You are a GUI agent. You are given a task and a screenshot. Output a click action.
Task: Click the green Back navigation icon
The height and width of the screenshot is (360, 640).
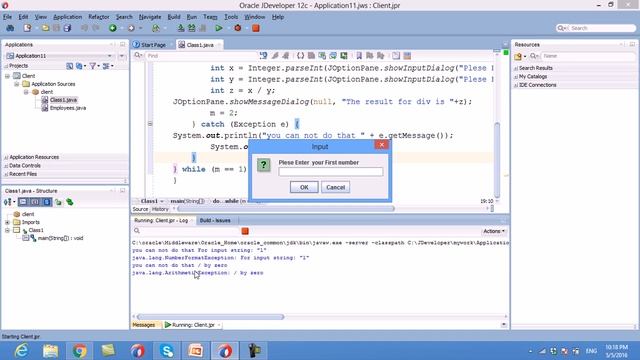pyautogui.click(x=113, y=28)
